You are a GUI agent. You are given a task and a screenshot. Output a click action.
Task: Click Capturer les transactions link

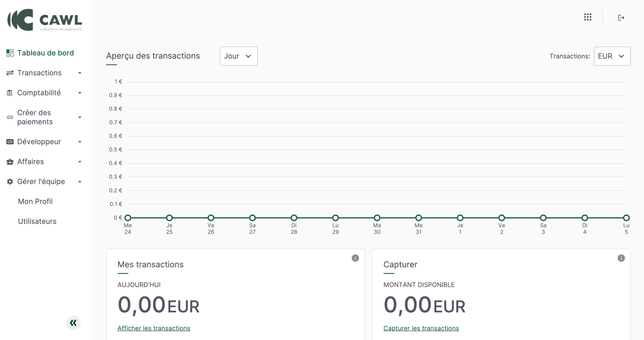pyautogui.click(x=421, y=328)
